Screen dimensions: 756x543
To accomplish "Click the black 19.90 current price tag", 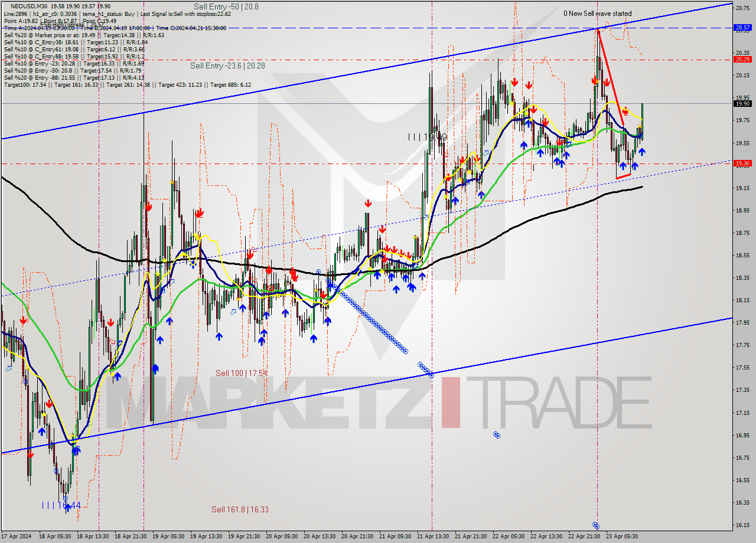I will click(742, 103).
